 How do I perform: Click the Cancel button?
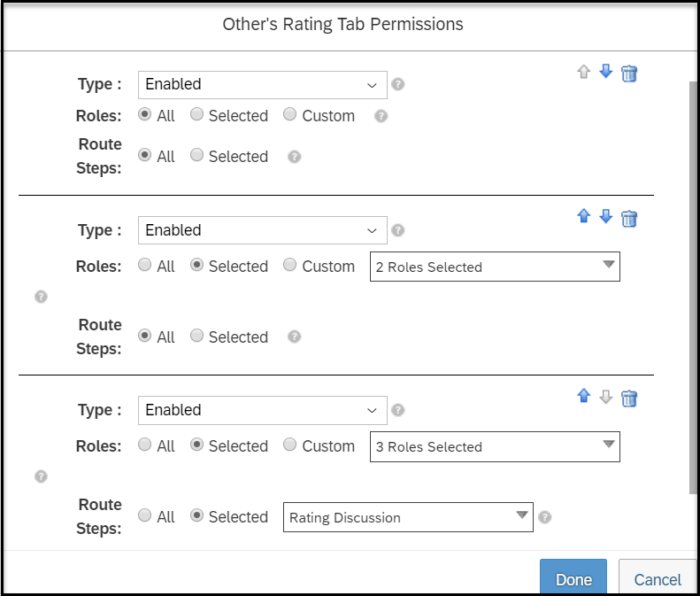pos(658,577)
